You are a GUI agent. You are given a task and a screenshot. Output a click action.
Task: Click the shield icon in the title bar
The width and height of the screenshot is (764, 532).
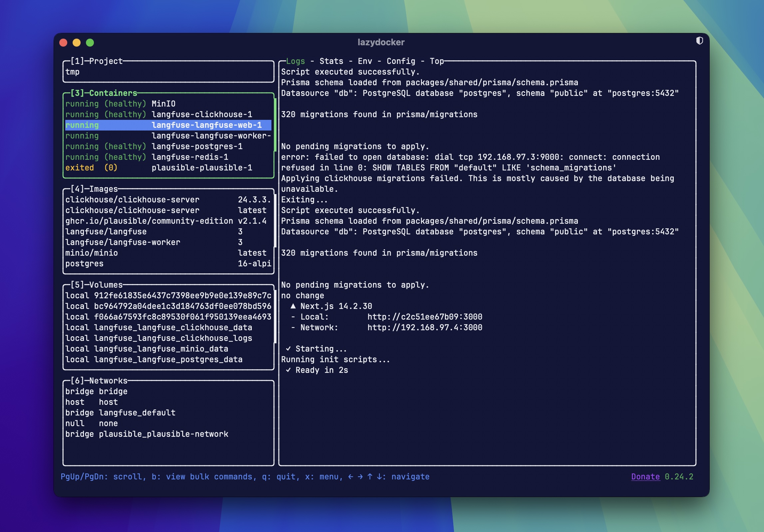(699, 41)
